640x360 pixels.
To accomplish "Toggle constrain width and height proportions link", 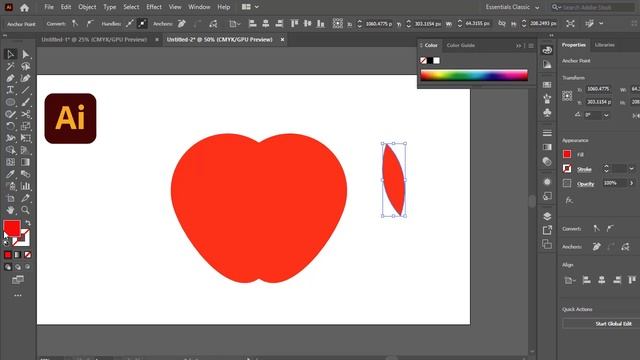I will click(502, 24).
